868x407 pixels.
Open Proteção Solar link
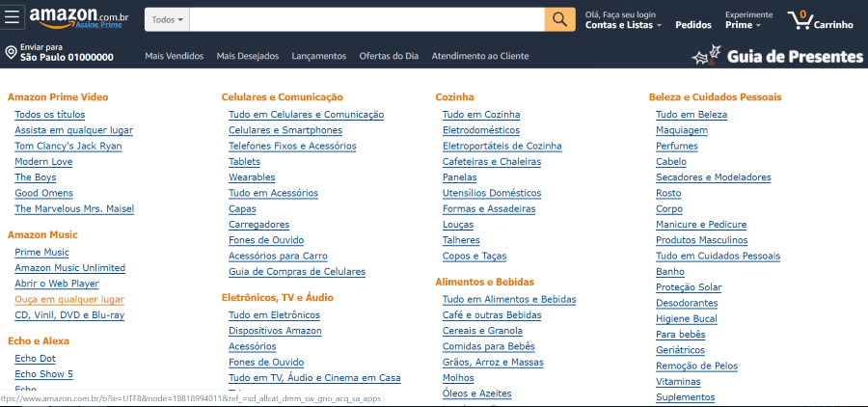point(689,287)
